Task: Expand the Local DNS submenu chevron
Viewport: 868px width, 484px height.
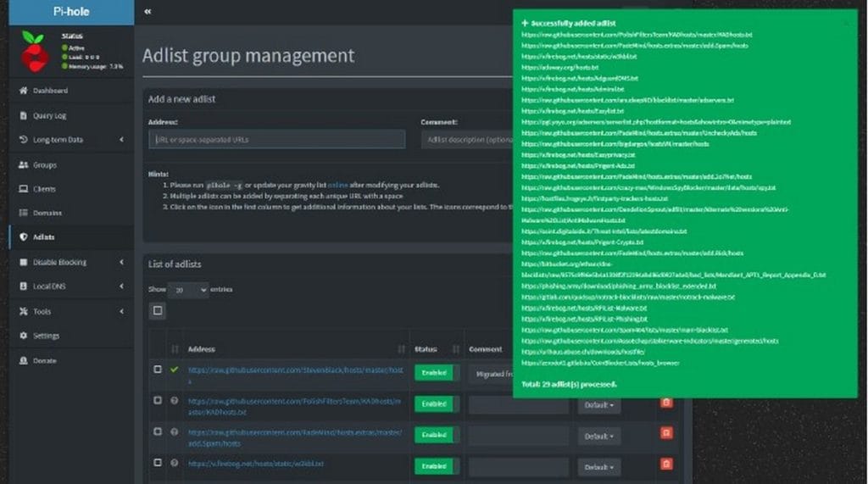Action: point(122,287)
